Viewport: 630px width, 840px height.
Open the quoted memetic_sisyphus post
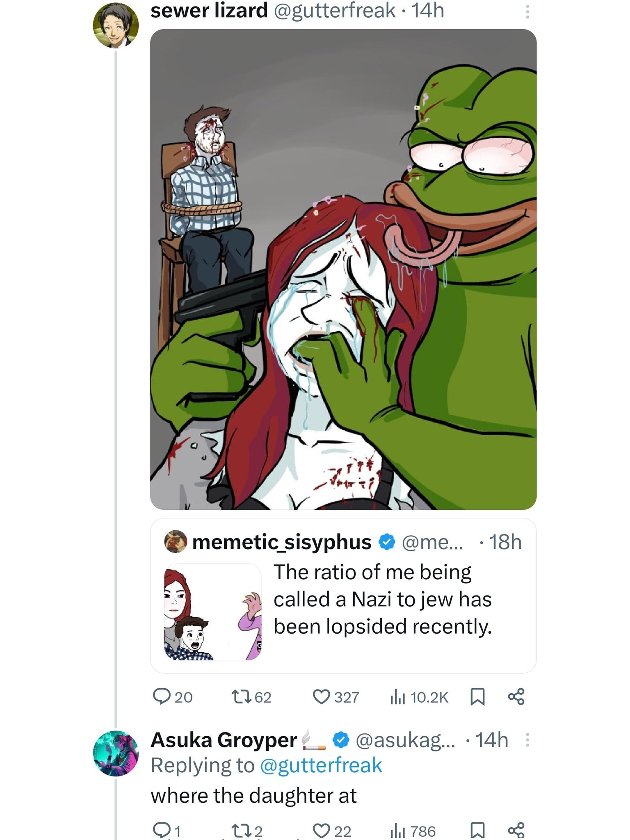pyautogui.click(x=343, y=596)
